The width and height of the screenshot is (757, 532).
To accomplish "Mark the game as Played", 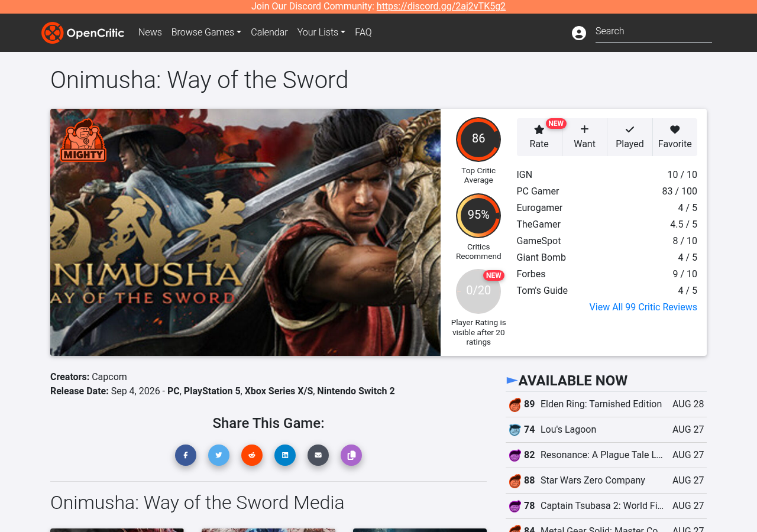I will 630,137.
